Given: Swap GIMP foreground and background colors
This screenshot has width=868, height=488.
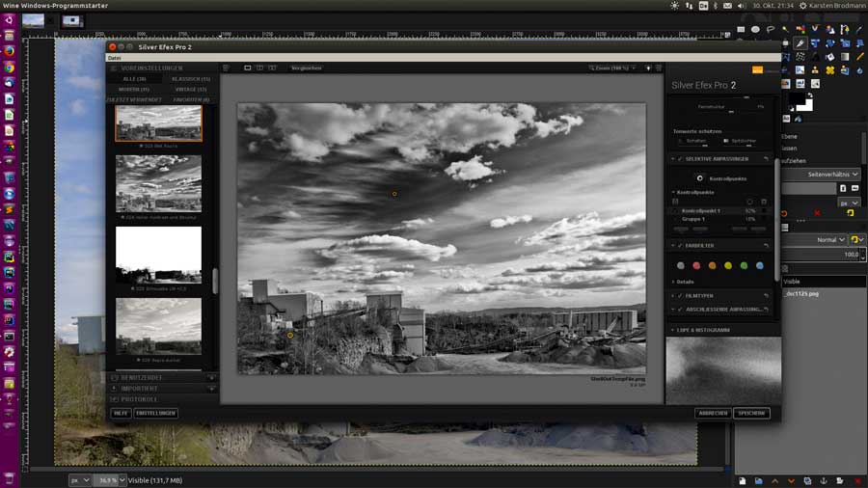Looking at the screenshot, I should (x=810, y=95).
